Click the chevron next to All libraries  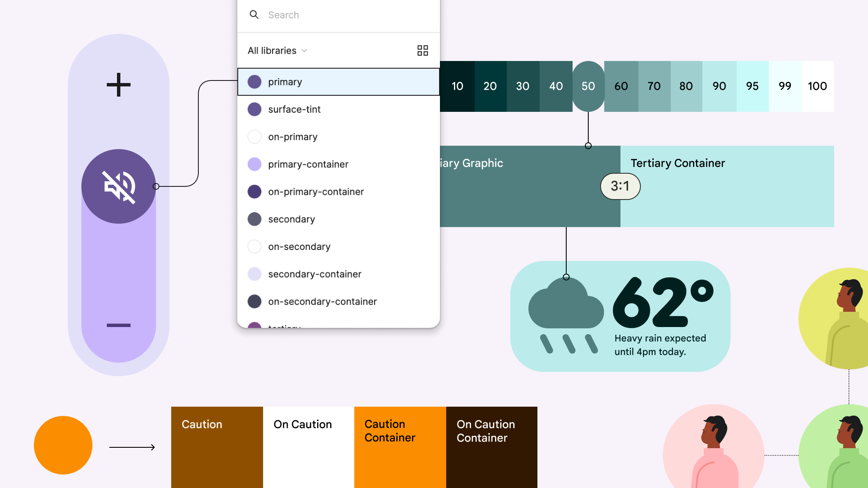[x=304, y=51]
